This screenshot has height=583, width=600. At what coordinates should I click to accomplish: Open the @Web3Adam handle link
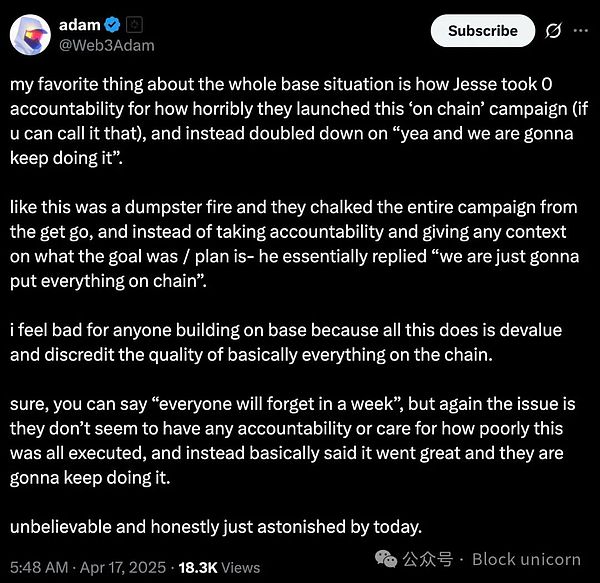pyautogui.click(x=108, y=45)
